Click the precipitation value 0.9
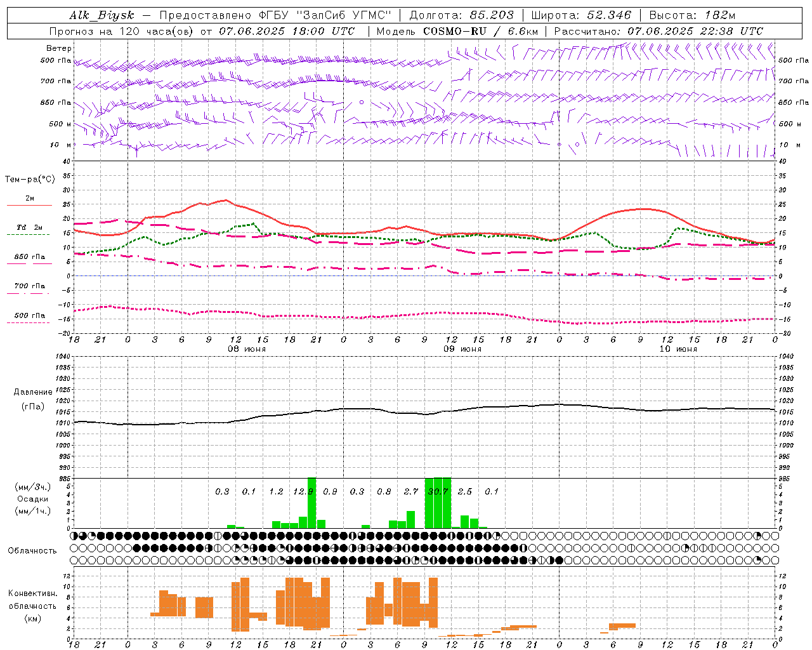Viewport: 812px width, 650px height. [x=330, y=491]
